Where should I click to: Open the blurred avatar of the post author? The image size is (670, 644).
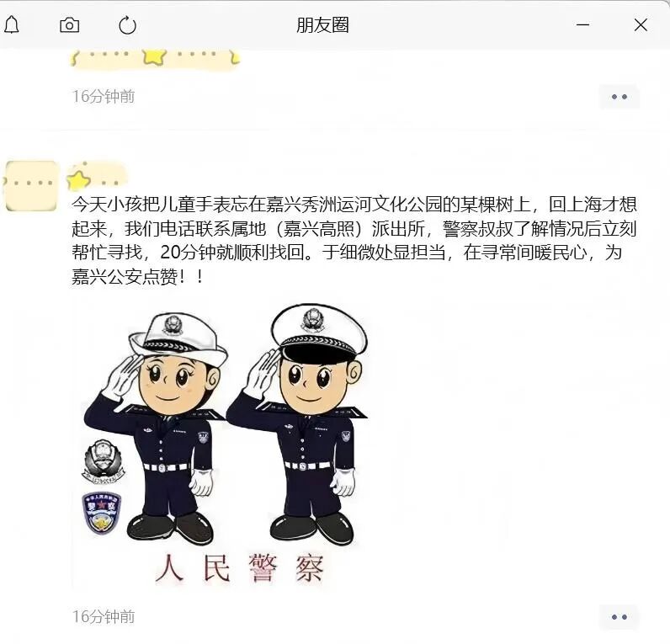(x=31, y=185)
